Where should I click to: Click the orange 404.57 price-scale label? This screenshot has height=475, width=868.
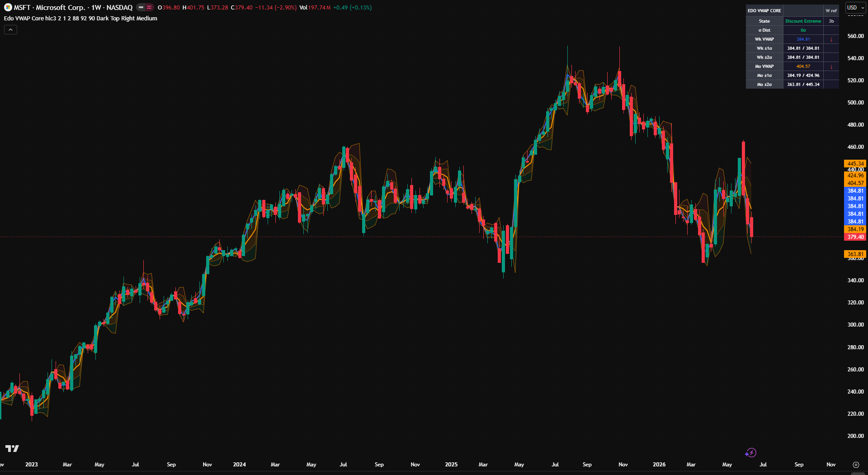tap(855, 183)
